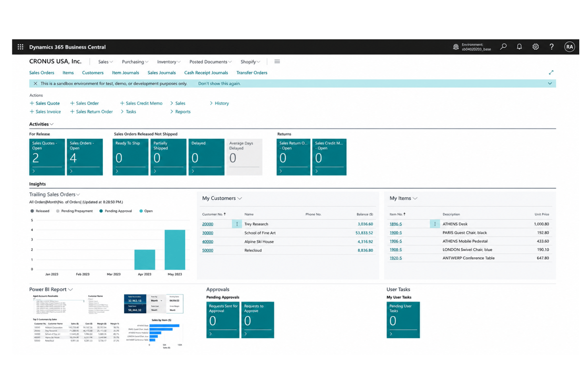Collapse the Activities section chevron
The height and width of the screenshot is (392, 588).
point(52,124)
